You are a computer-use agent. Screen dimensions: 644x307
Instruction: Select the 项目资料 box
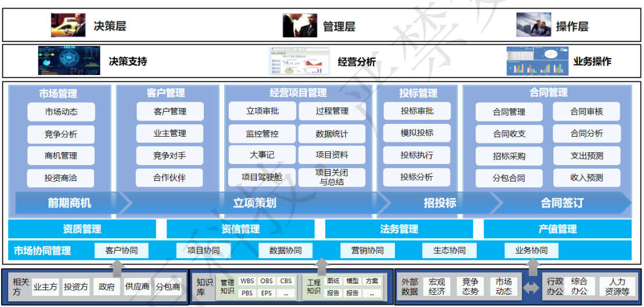[x=332, y=155]
